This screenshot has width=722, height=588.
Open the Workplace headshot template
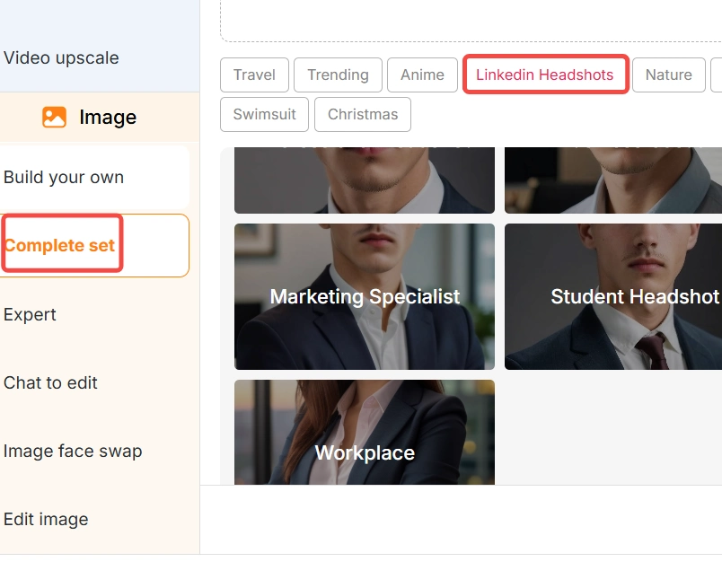364,431
